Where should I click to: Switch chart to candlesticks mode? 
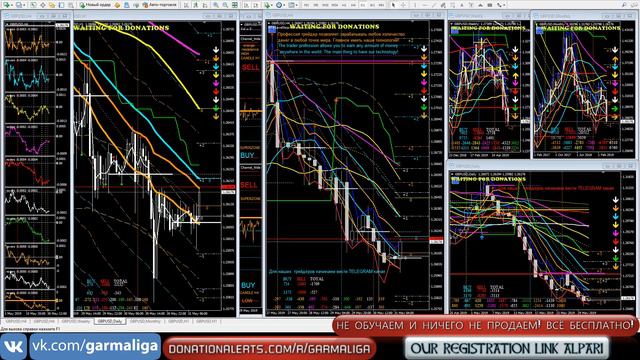(x=196, y=5)
